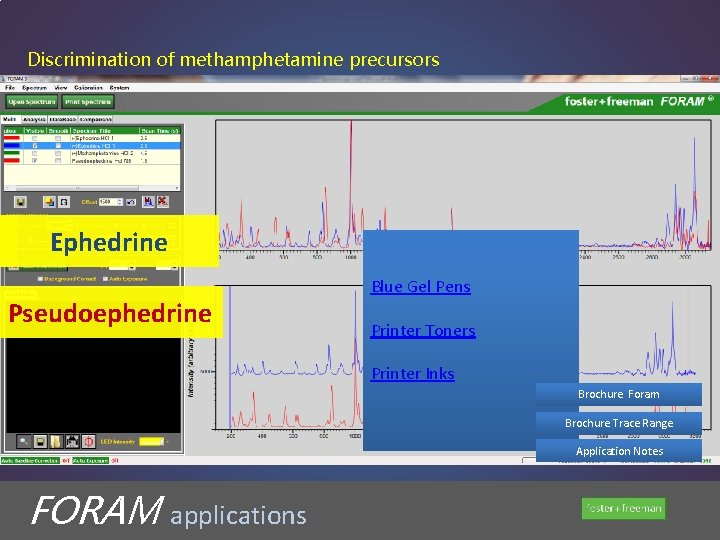The height and width of the screenshot is (540, 720).
Task: Click the yellow LED Intensity slider
Action: 152,442
